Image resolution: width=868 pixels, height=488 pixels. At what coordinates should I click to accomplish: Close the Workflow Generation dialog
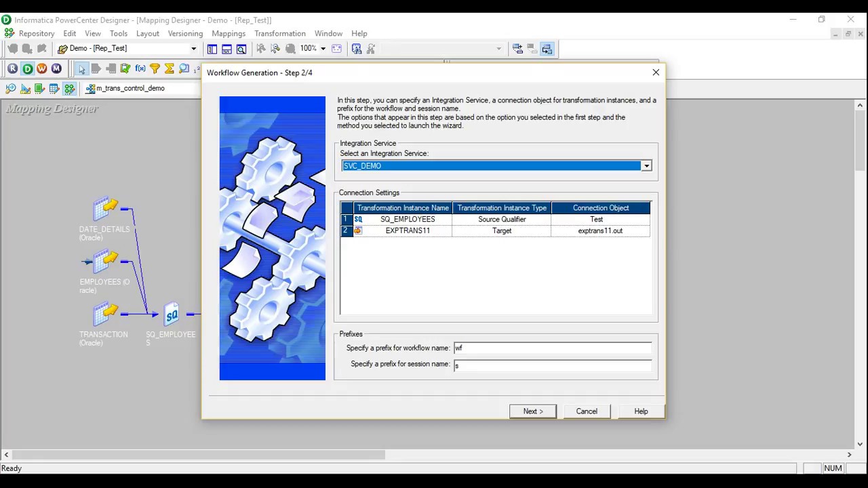656,73
